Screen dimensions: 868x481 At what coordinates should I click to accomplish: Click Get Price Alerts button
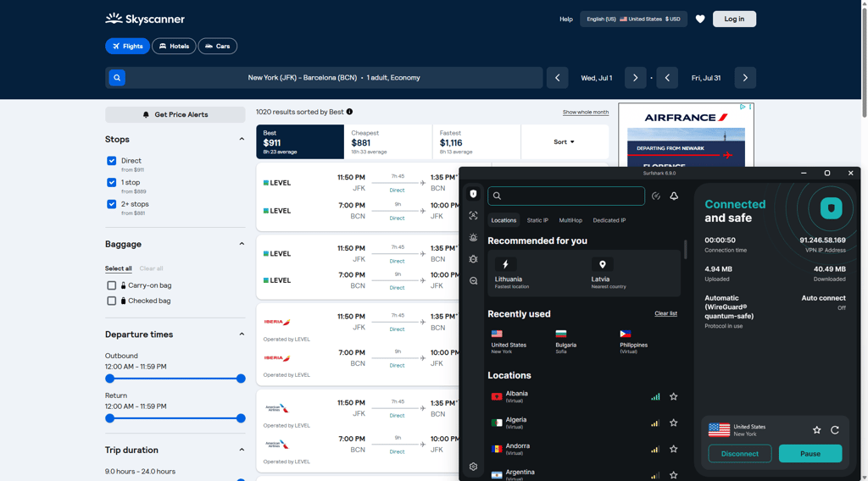[175, 114]
